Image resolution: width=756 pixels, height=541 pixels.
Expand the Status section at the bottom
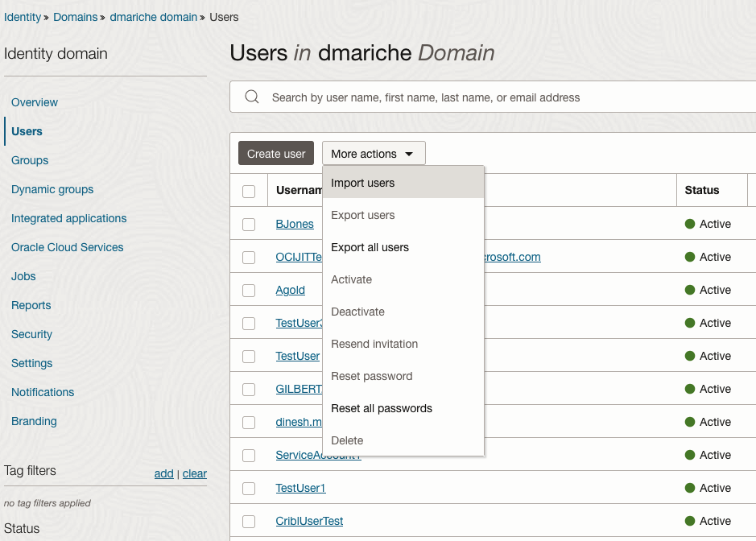(23, 529)
